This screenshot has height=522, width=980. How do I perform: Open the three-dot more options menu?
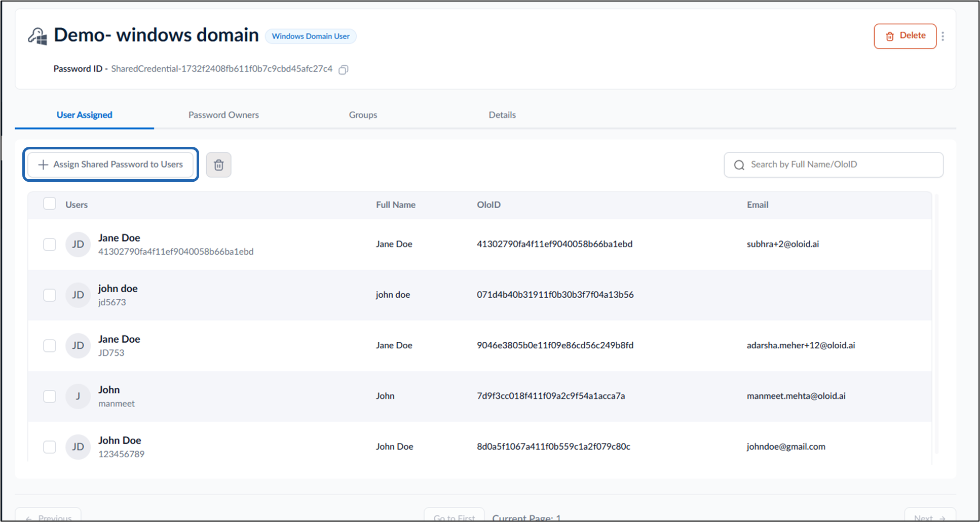943,36
